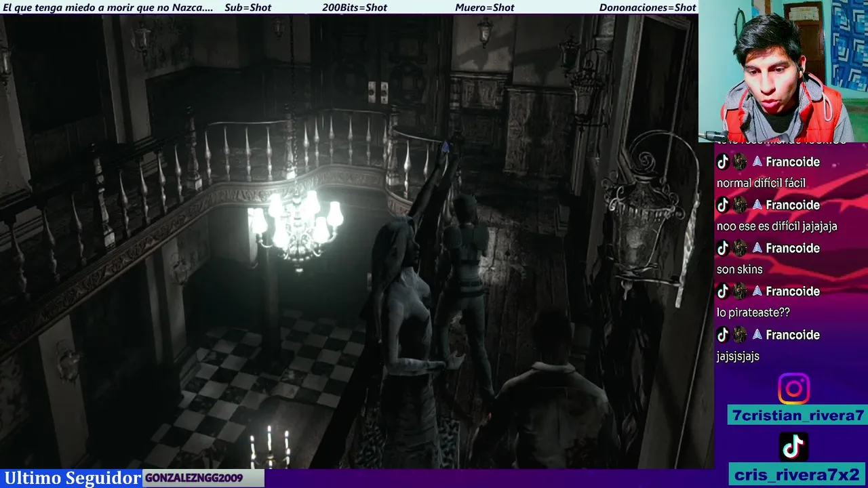Open avatar picture above 'lo pirateaste??' message
Screen dimensions: 868x488
click(x=740, y=291)
